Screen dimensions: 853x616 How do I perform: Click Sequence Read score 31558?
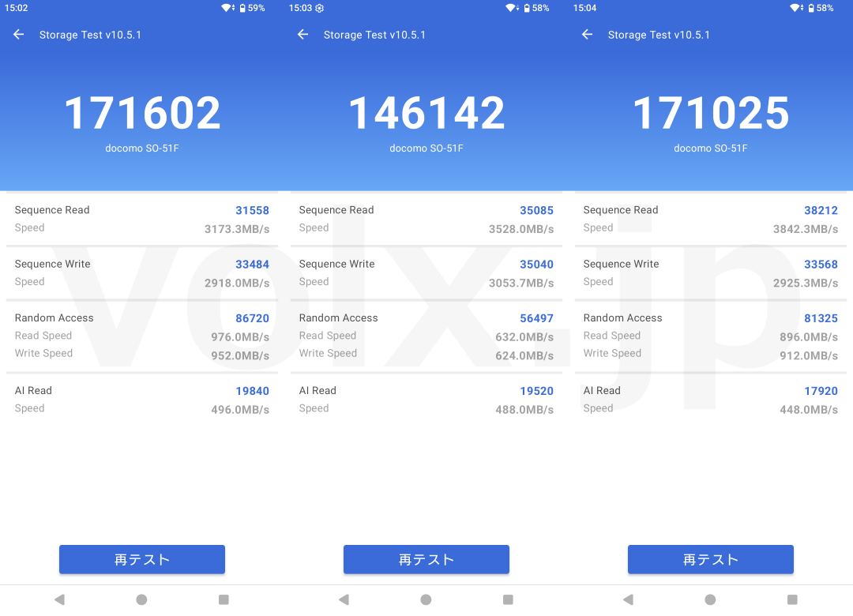(x=252, y=211)
